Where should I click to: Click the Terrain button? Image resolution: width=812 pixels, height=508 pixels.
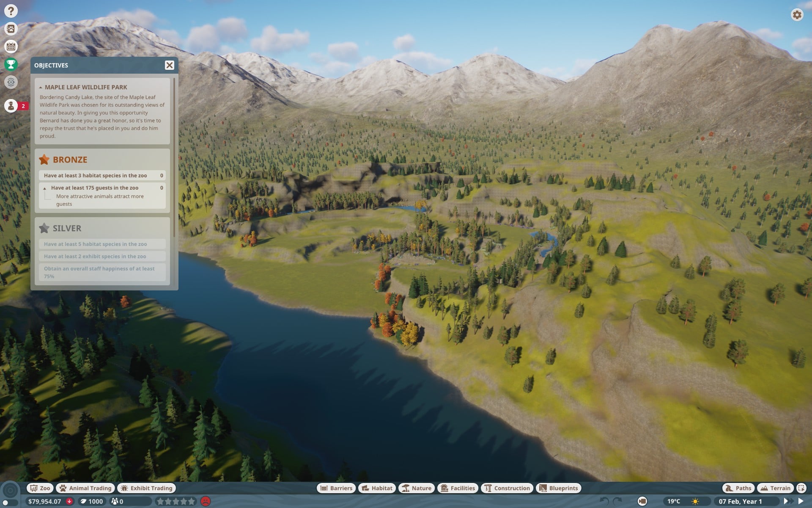[775, 488]
